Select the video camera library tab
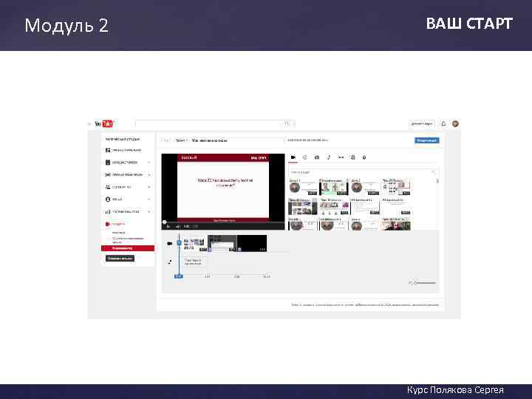Viewport: 532px width, 399px height. [x=293, y=157]
